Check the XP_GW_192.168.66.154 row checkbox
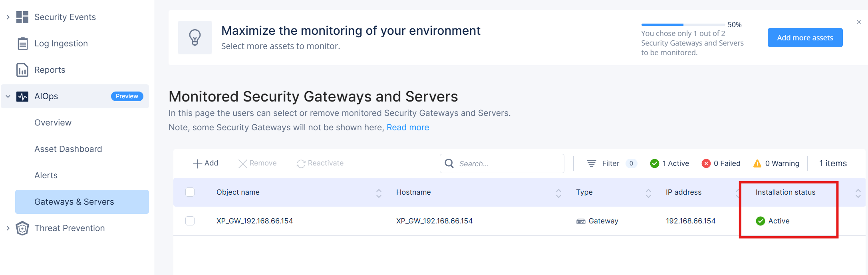Viewport: 868px width, 275px height. click(x=190, y=221)
